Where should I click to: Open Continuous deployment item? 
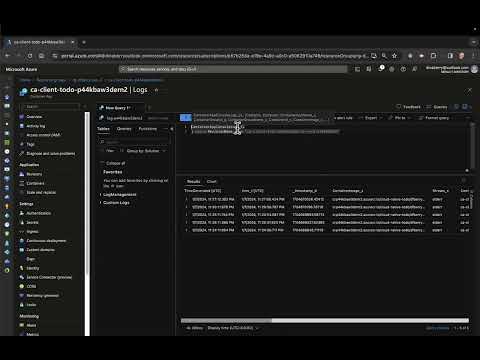pos(46,241)
